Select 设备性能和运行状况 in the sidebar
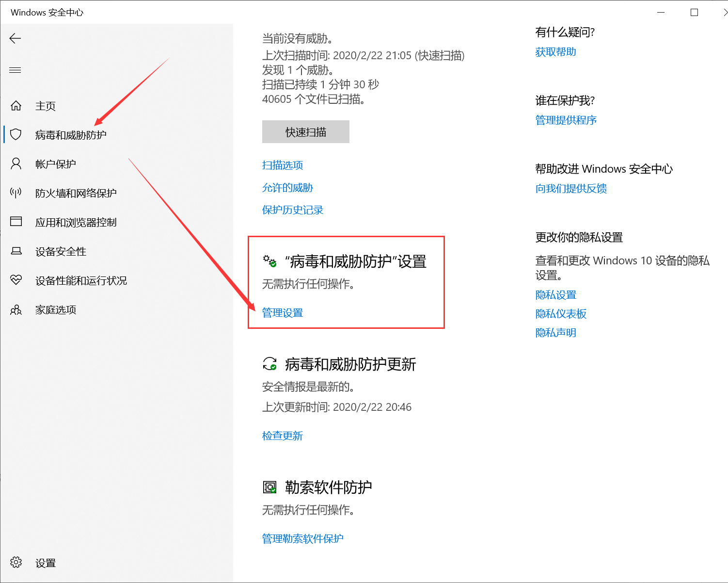This screenshot has height=583, width=728. click(x=81, y=280)
